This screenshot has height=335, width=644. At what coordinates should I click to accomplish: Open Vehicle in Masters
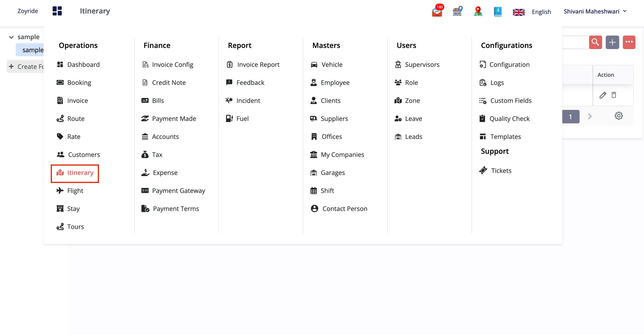coord(327,64)
